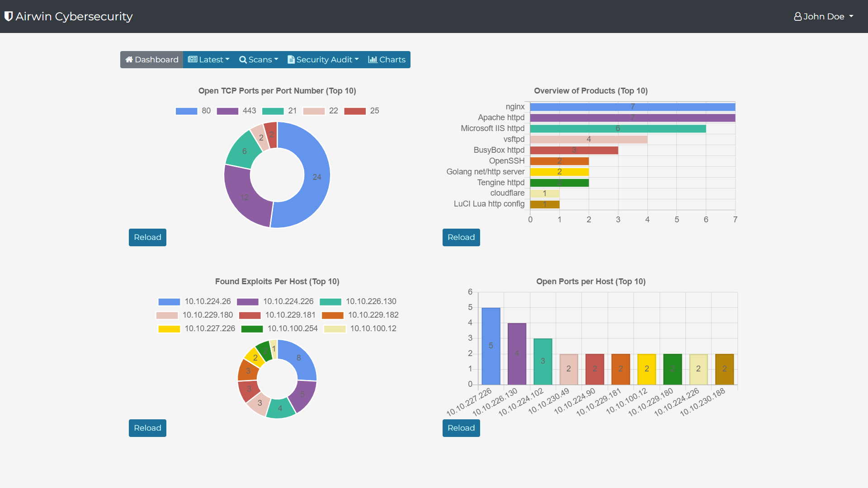Image resolution: width=868 pixels, height=488 pixels.
Task: Click the 10.10.227.226 bar in Open Ports chart
Action: click(491, 346)
